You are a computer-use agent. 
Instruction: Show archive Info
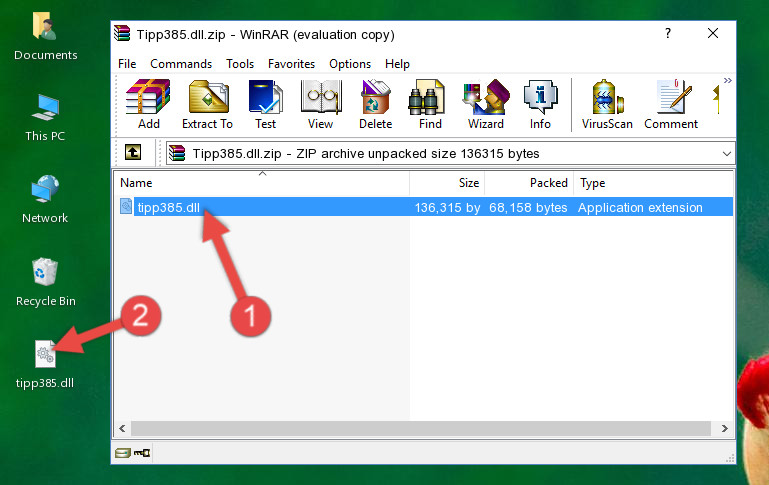pyautogui.click(x=540, y=104)
